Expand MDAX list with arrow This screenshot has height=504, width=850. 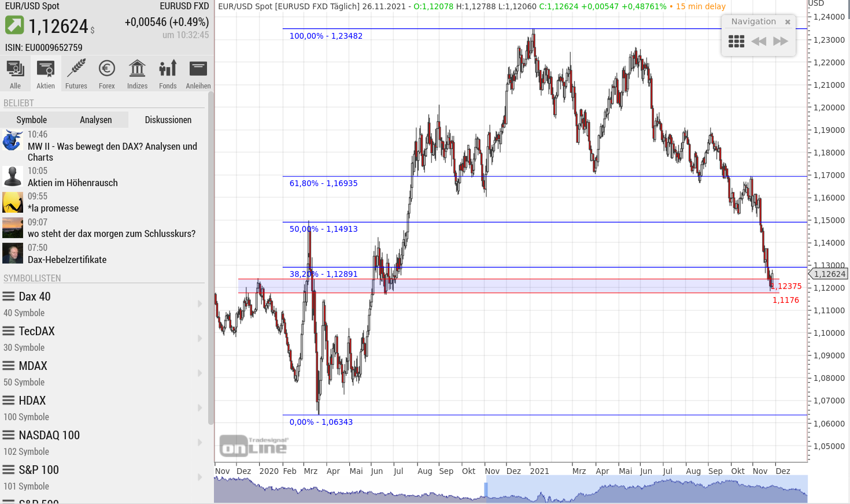click(199, 373)
